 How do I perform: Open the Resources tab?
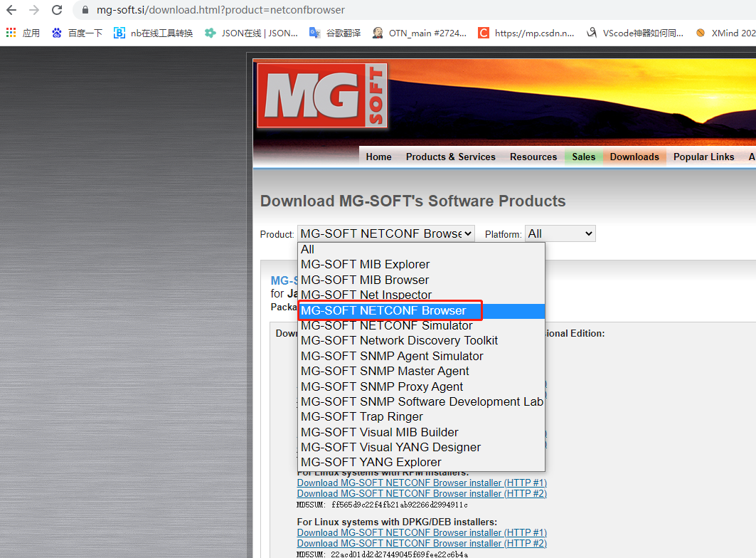(533, 157)
